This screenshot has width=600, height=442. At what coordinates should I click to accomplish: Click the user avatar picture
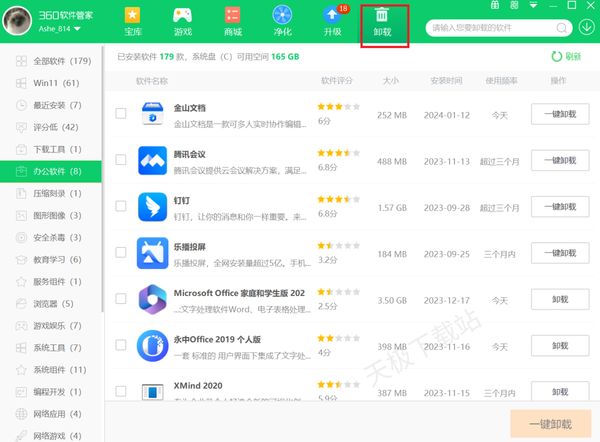pos(18,22)
